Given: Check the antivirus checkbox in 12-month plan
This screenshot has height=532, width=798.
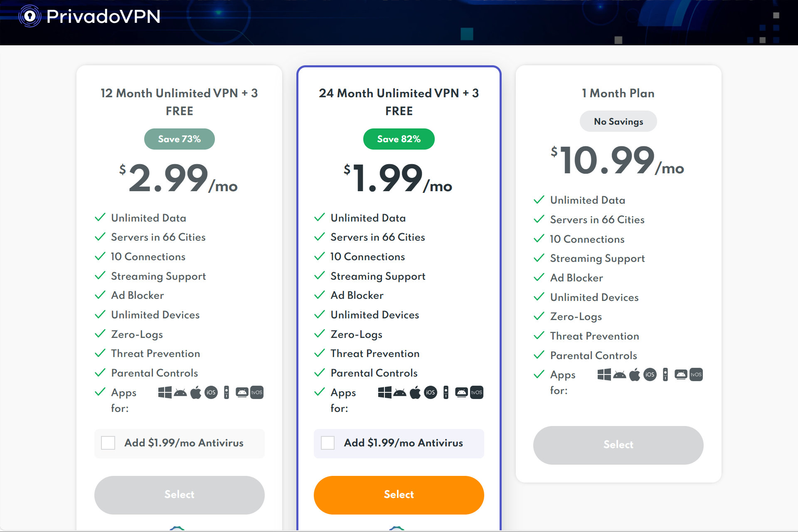Looking at the screenshot, I should point(108,442).
